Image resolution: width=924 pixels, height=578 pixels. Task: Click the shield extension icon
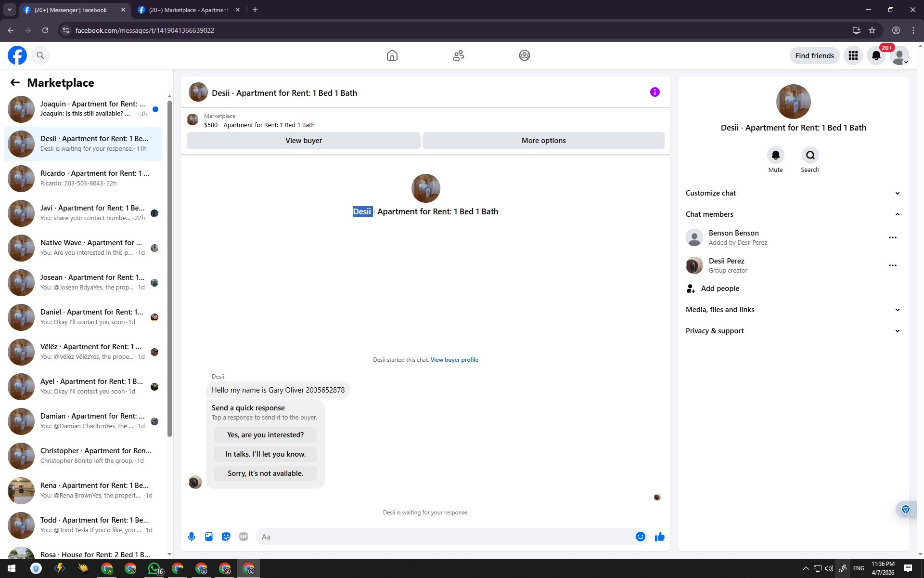[906, 510]
